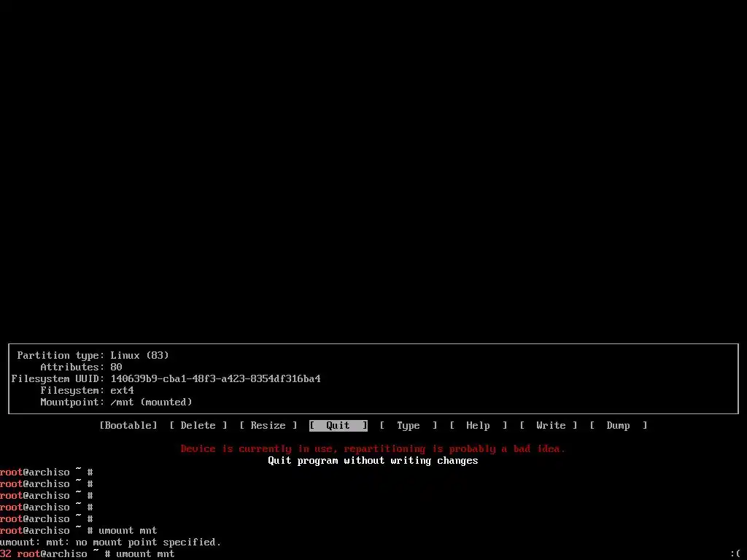The image size is (747, 560).
Task: Click the highlighted Quit option
Action: 338,425
